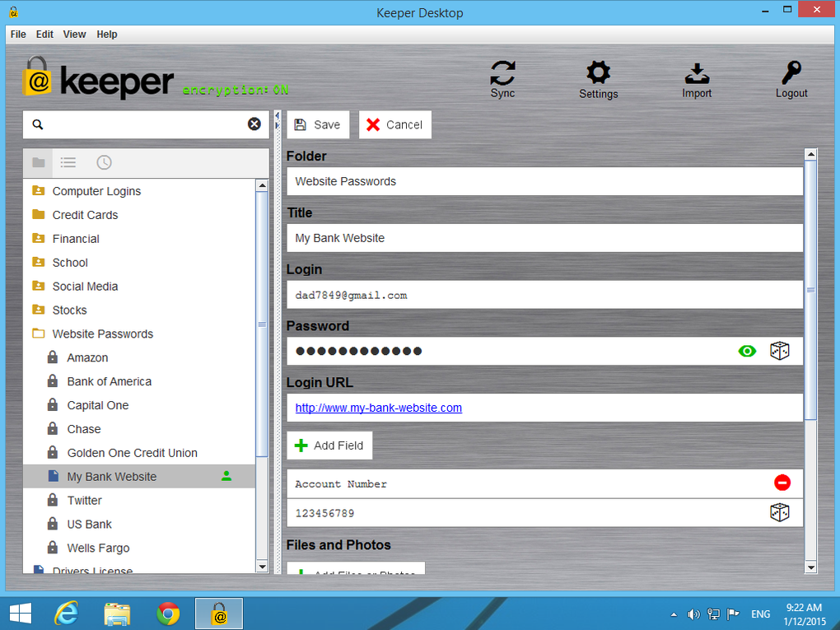The height and width of the screenshot is (630, 840).
Task: Click the taskbar volume icon
Action: 693,614
